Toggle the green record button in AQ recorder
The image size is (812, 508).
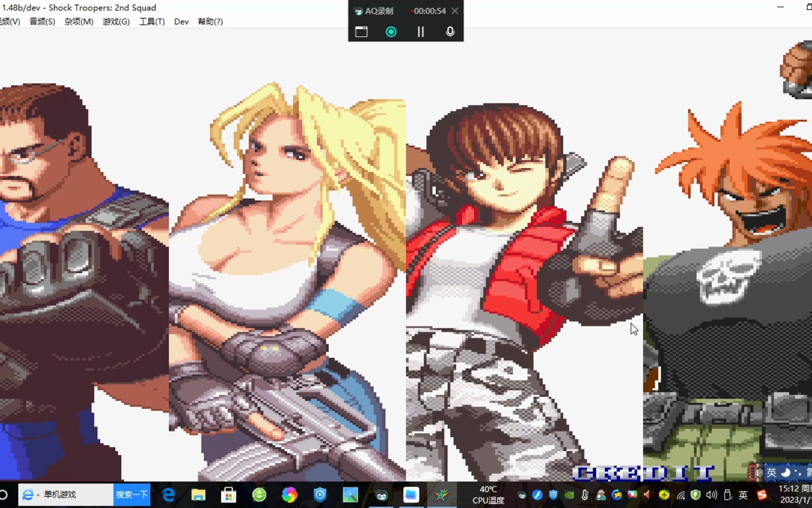pos(391,32)
